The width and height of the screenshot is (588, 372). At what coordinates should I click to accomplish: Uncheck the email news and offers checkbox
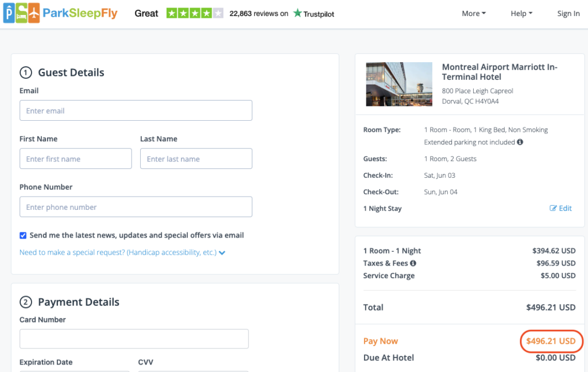23,235
